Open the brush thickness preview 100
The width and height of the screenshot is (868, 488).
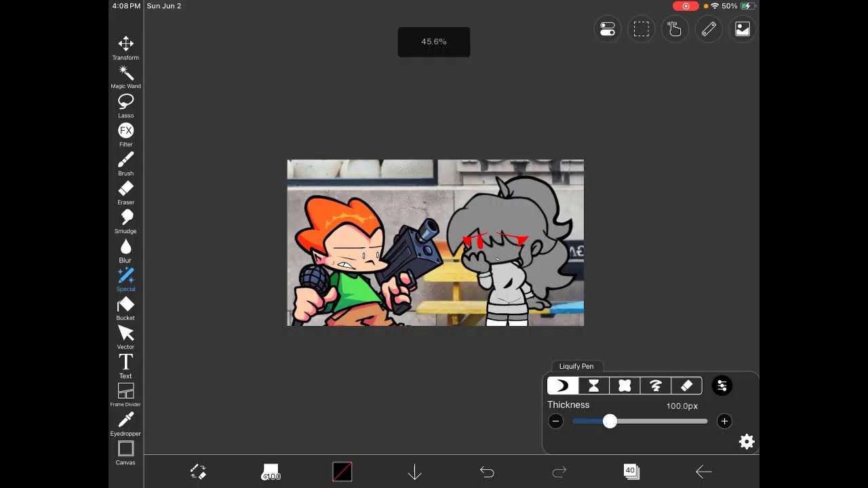click(271, 472)
